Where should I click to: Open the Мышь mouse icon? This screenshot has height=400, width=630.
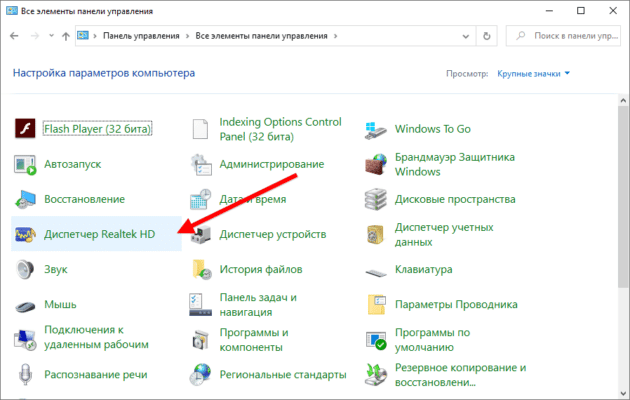[x=26, y=305]
